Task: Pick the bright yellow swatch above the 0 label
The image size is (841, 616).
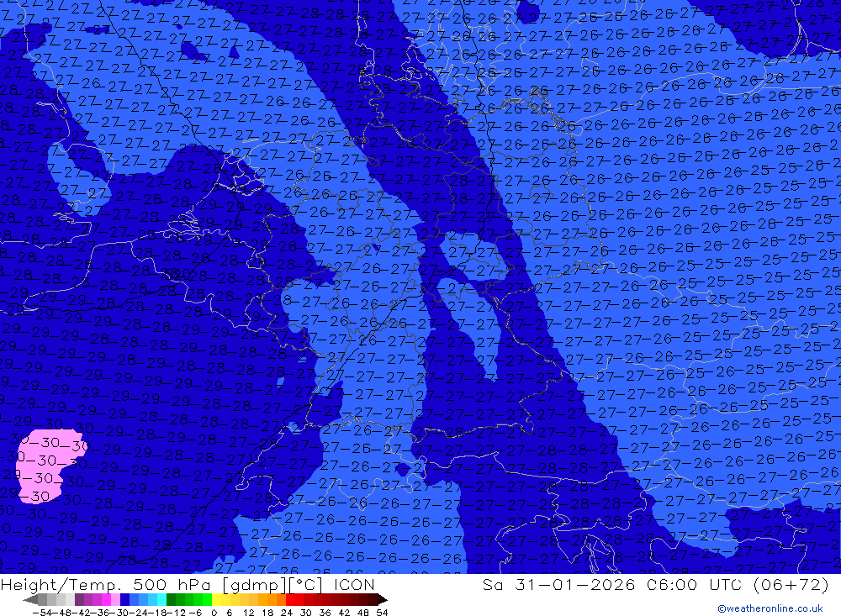Action: tap(216, 600)
